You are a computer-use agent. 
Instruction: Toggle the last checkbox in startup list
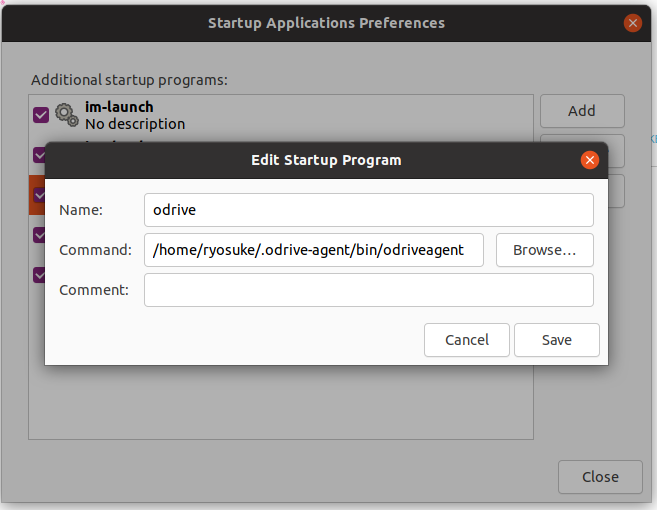[39, 275]
